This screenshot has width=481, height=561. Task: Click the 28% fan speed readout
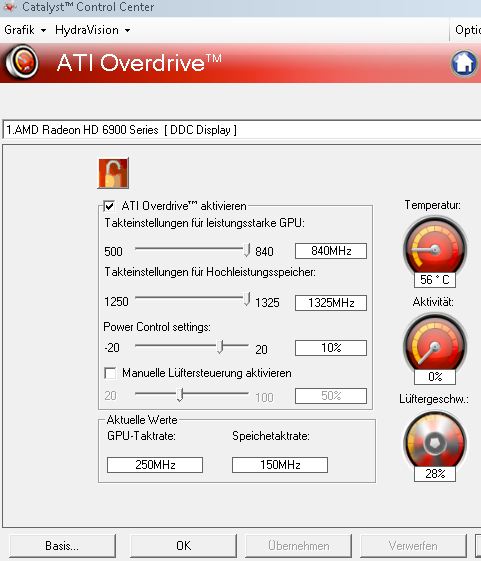(435, 474)
